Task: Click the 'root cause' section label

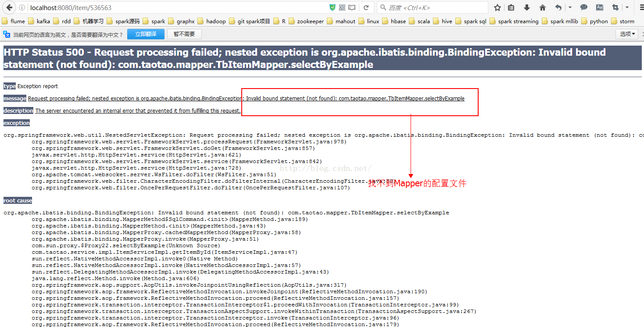Action: click(18, 201)
